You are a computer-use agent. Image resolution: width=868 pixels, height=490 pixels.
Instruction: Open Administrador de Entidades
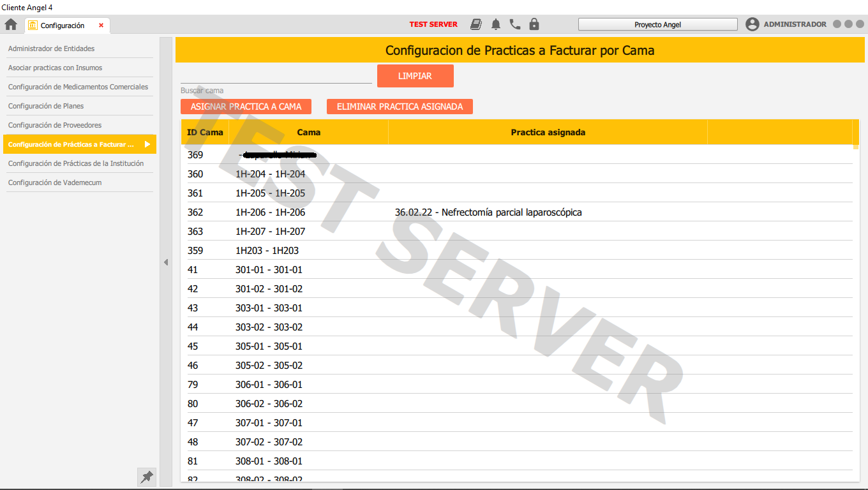click(80, 48)
